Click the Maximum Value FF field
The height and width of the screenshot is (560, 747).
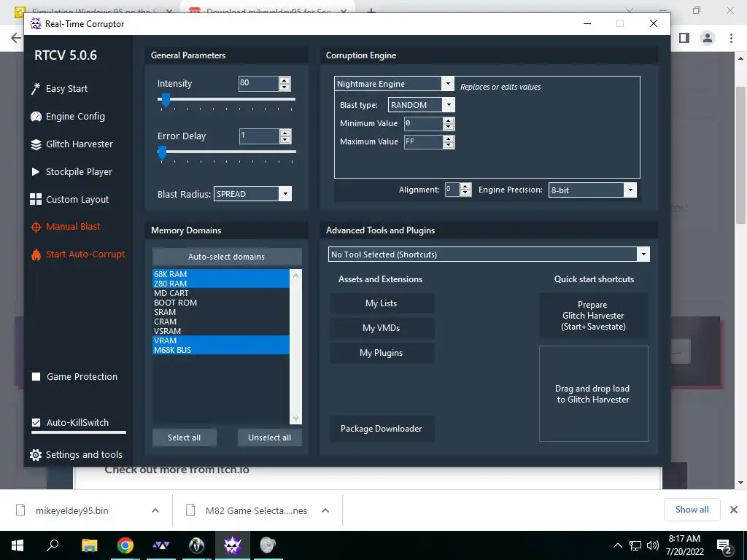coord(424,142)
